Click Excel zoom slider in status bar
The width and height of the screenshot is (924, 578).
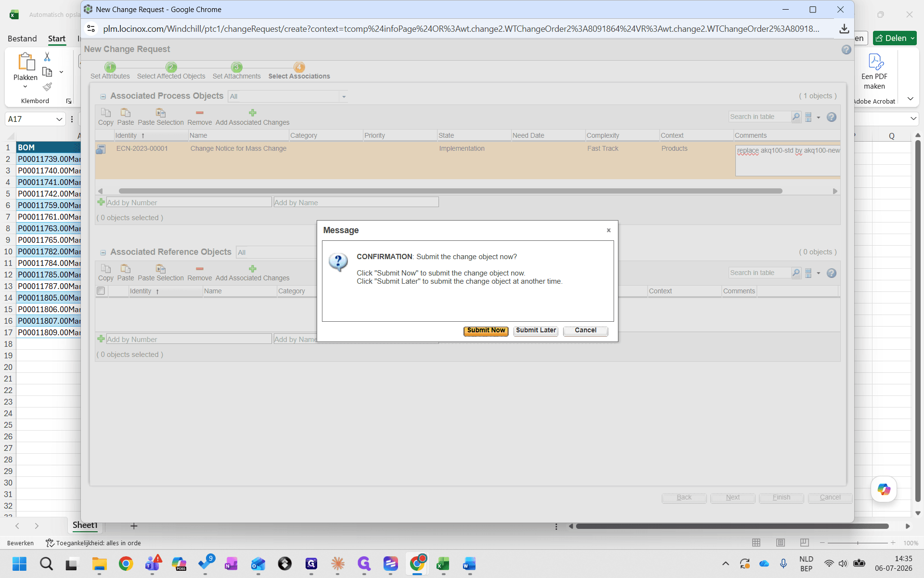pyautogui.click(x=858, y=543)
